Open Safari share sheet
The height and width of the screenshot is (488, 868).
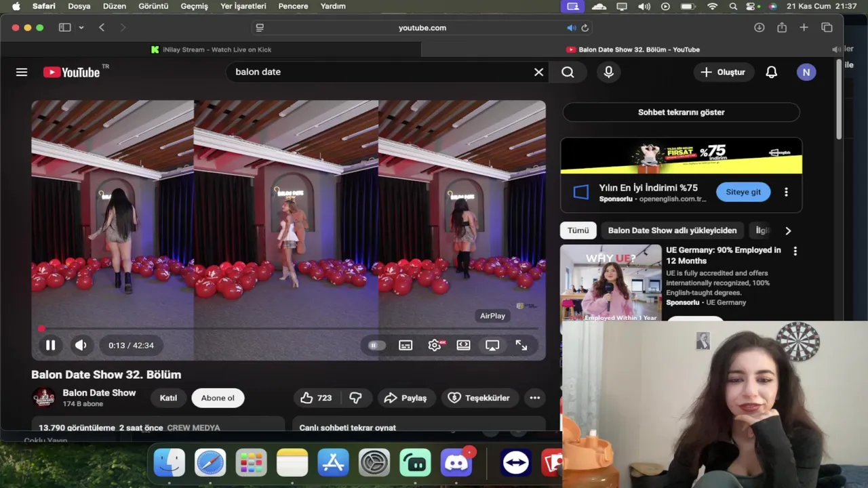click(x=782, y=28)
